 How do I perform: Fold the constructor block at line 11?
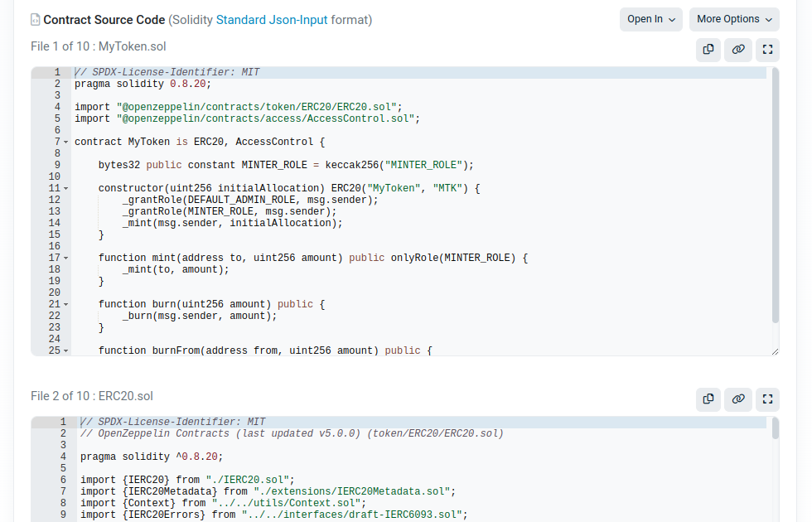pyautogui.click(x=65, y=189)
